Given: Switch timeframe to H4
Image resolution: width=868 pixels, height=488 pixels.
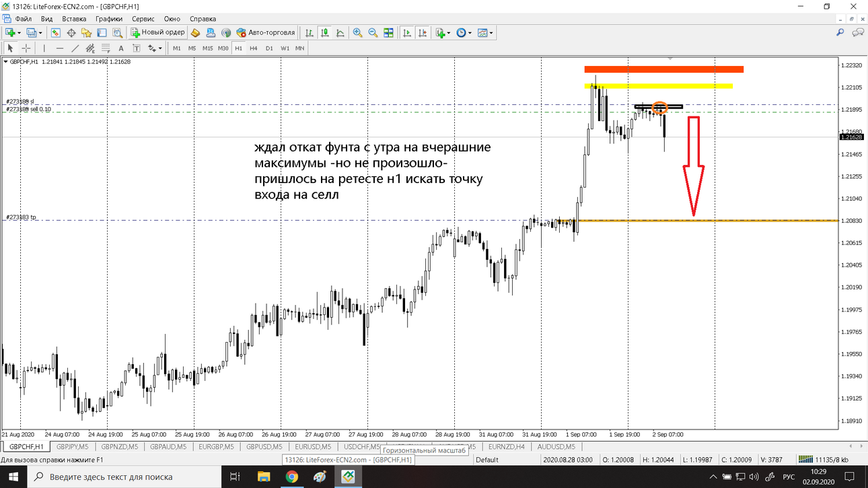Looking at the screenshot, I should pos(254,48).
